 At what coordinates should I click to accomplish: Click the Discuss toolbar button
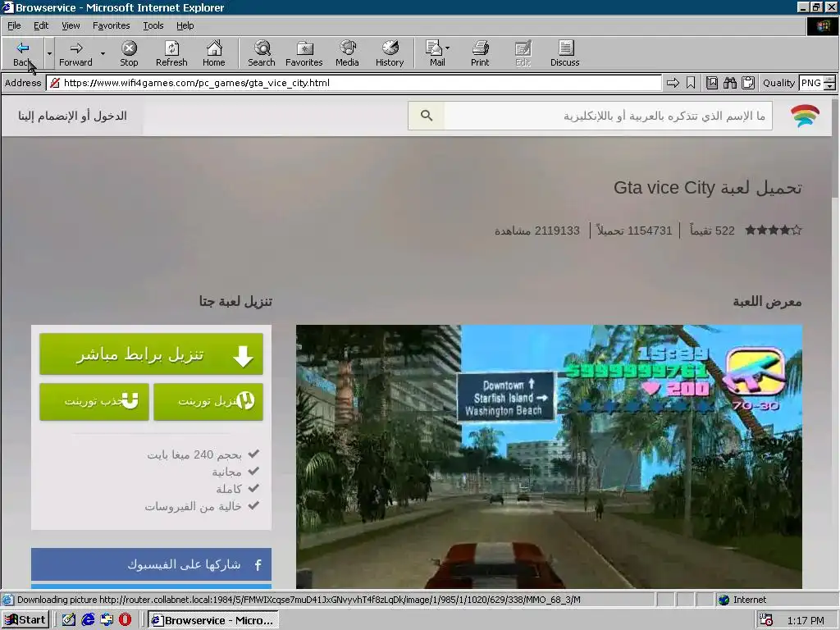click(564, 53)
